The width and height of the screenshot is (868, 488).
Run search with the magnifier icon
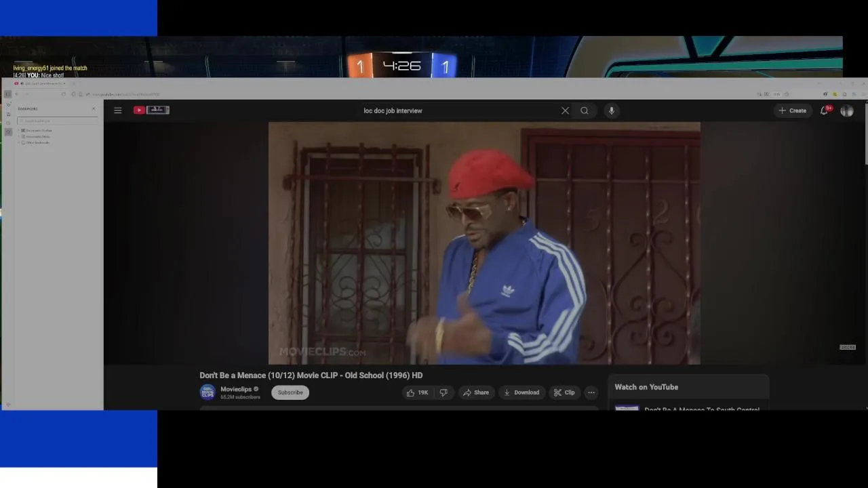pyautogui.click(x=585, y=110)
